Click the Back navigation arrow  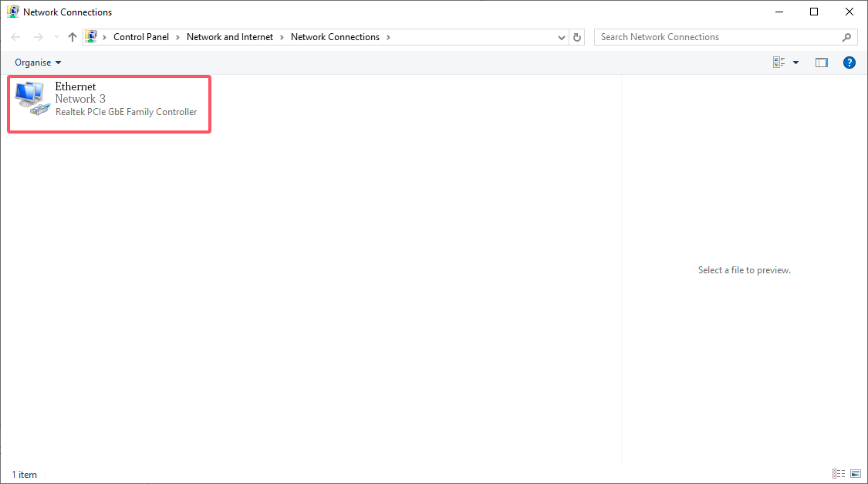point(16,37)
